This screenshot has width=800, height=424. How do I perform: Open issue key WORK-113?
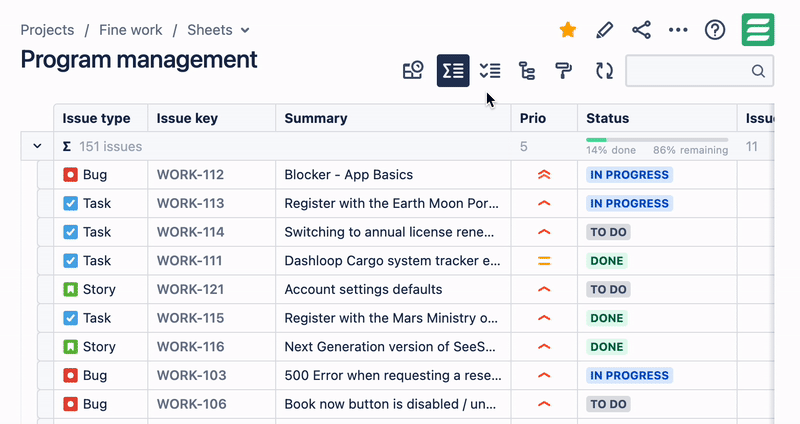click(190, 204)
